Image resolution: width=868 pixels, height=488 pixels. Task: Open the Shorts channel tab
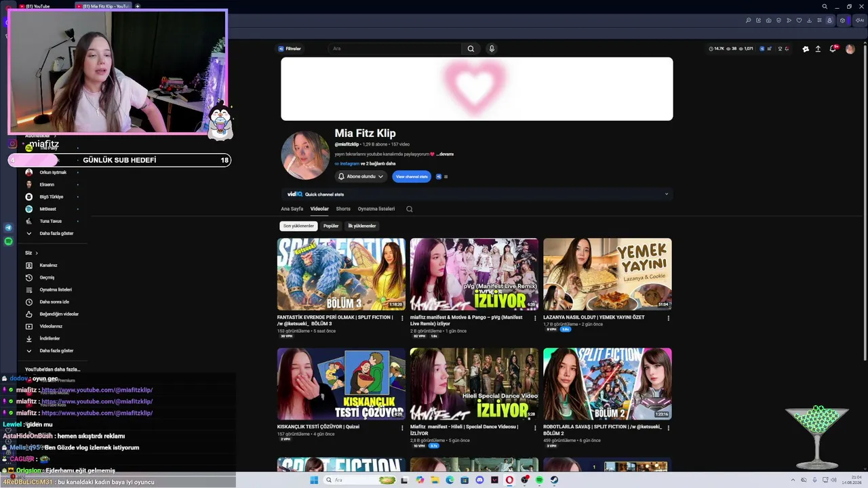[343, 209]
